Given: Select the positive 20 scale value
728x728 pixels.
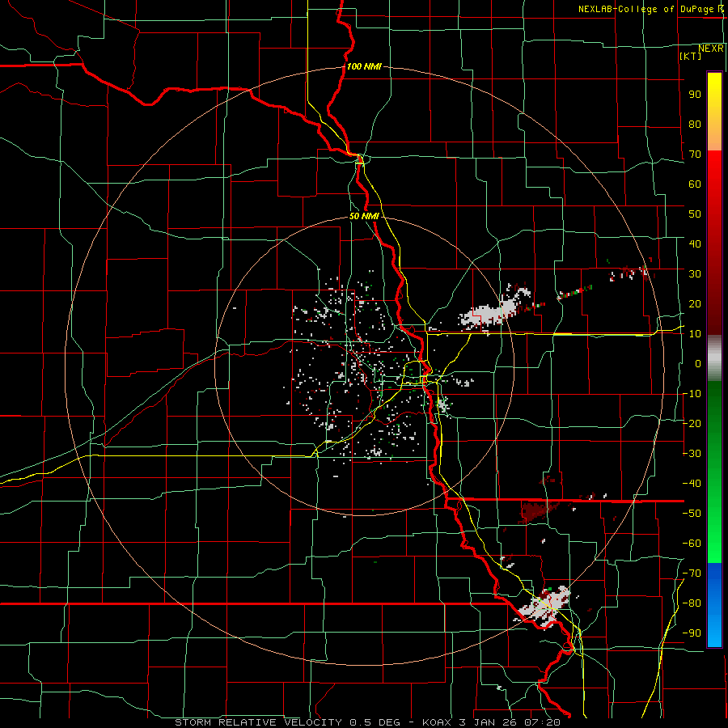Looking at the screenshot, I should (x=695, y=303).
